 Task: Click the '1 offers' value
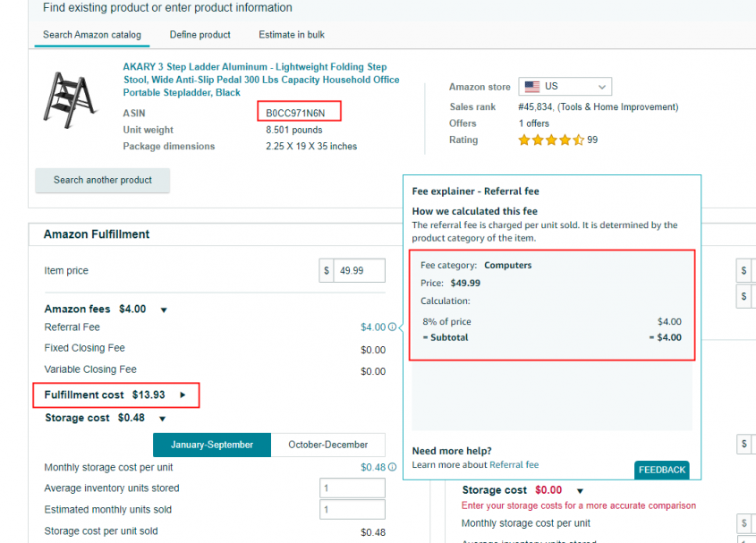tap(534, 123)
